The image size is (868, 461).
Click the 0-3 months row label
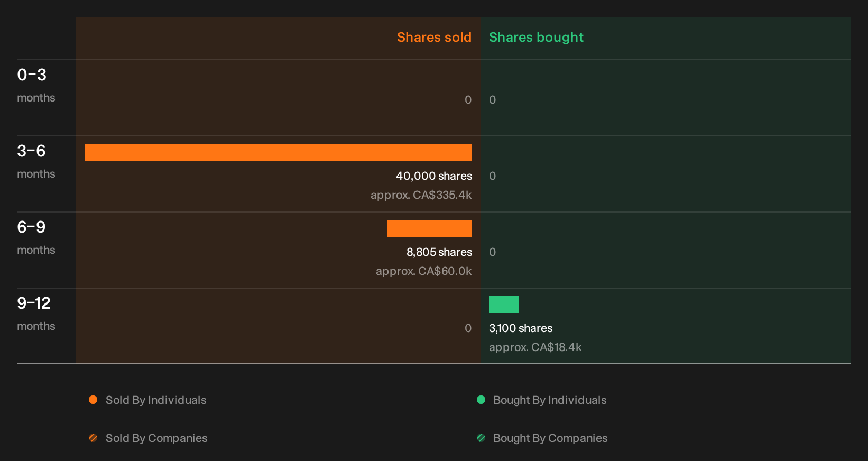[x=36, y=85]
